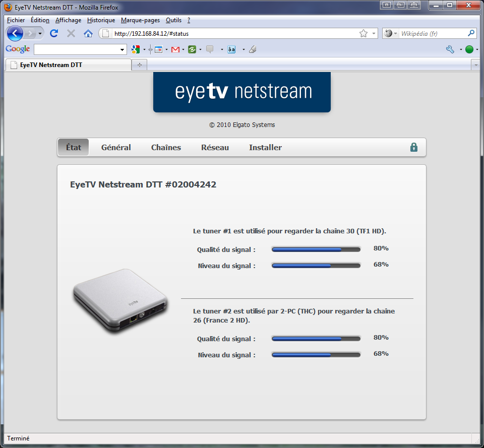
Task: Click the translate toolbar icon
Action: point(231,49)
